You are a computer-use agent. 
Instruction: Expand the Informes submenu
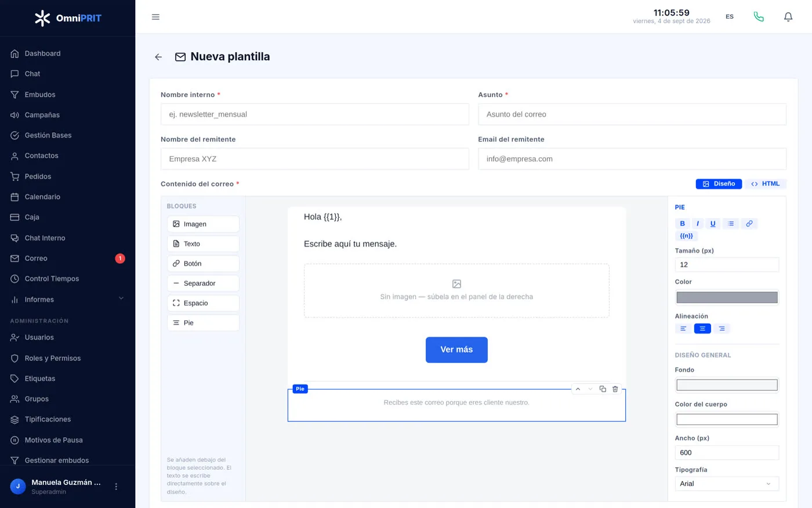pos(67,299)
